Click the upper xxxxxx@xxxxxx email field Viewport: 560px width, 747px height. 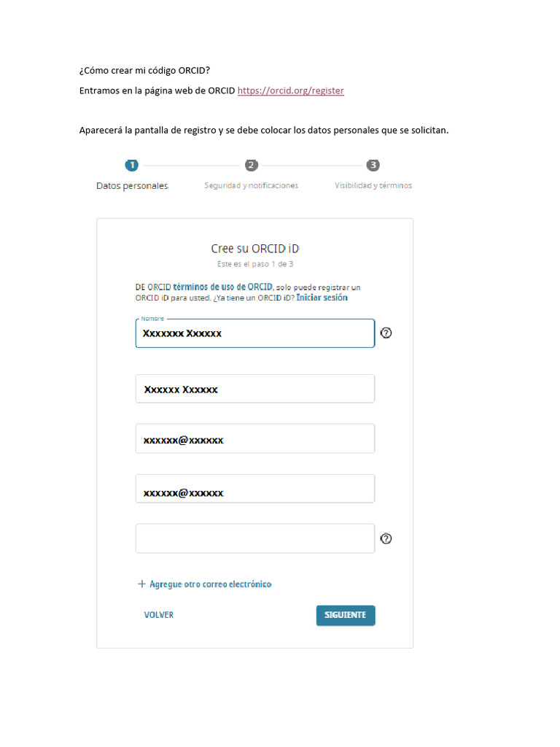click(255, 439)
